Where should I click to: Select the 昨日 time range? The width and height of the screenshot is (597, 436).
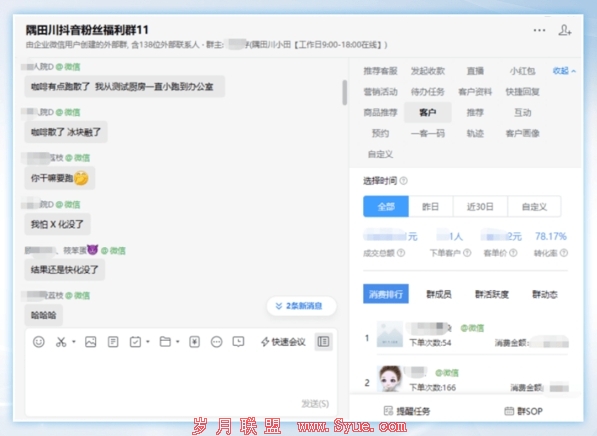pos(431,206)
